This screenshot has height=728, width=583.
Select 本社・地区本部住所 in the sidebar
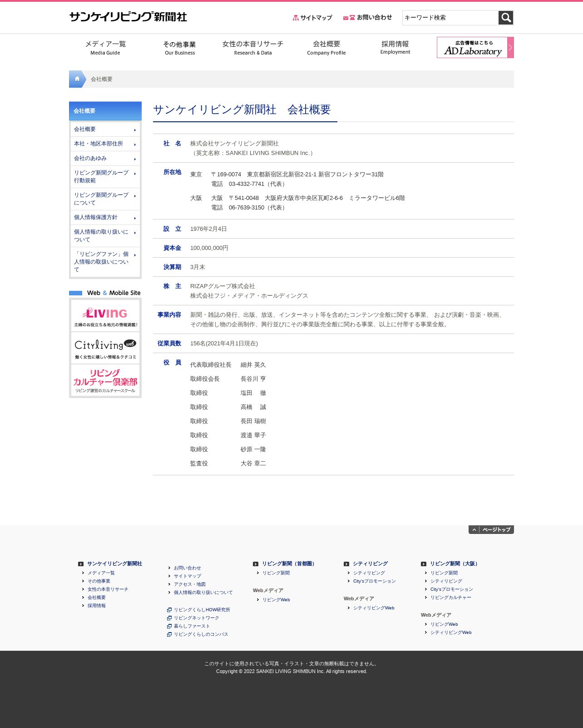point(105,144)
